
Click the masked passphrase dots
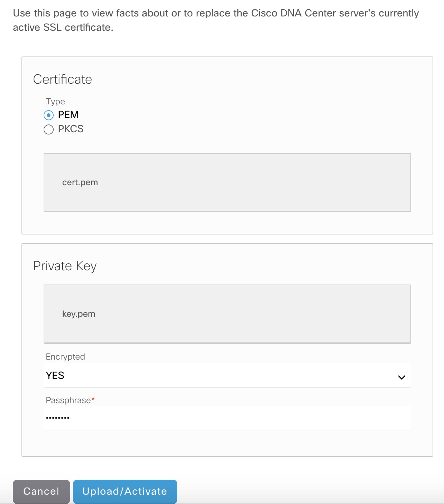[x=58, y=417]
